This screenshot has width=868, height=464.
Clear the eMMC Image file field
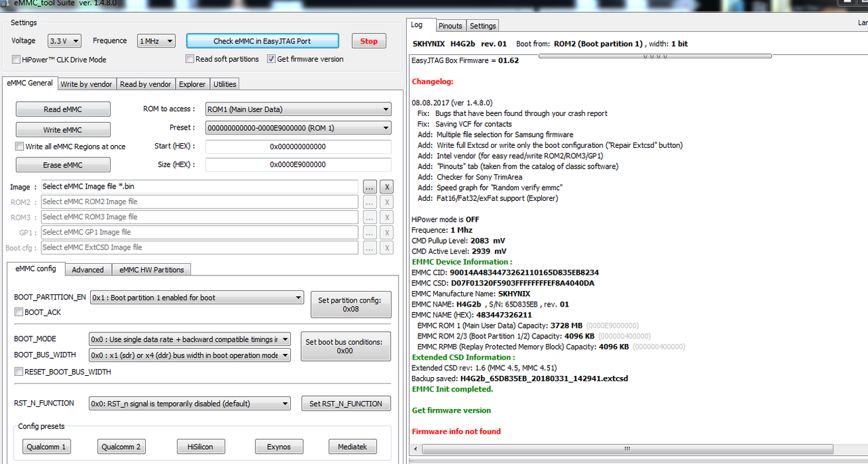[386, 187]
